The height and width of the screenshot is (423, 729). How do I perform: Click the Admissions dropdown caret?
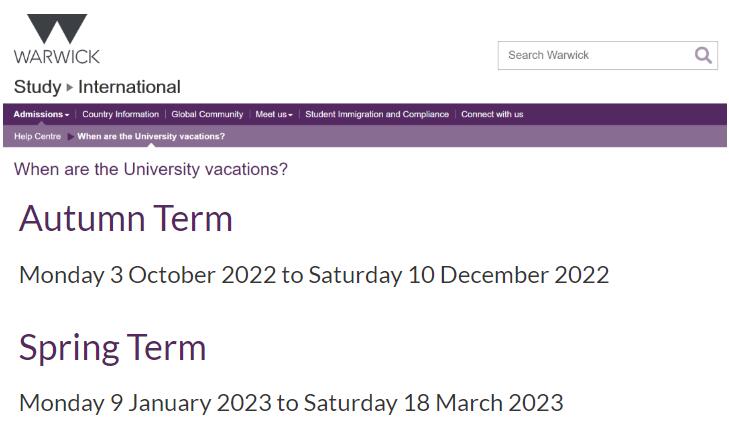point(67,115)
